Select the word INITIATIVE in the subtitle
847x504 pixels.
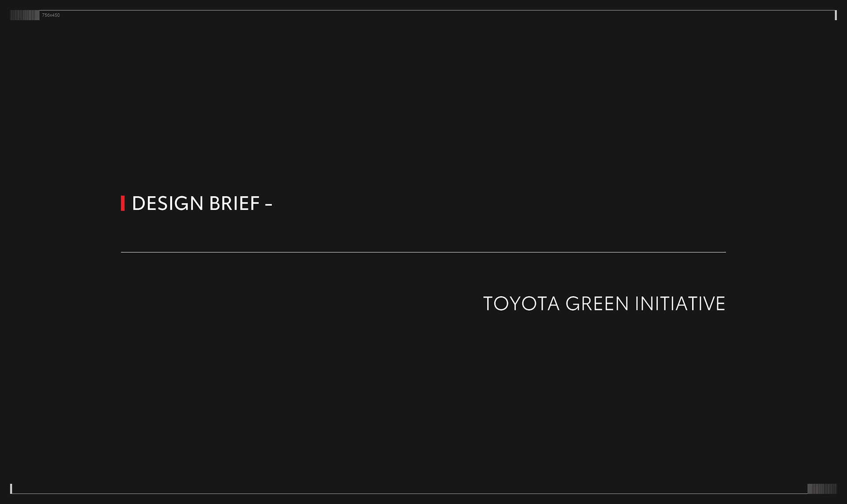pos(680,304)
